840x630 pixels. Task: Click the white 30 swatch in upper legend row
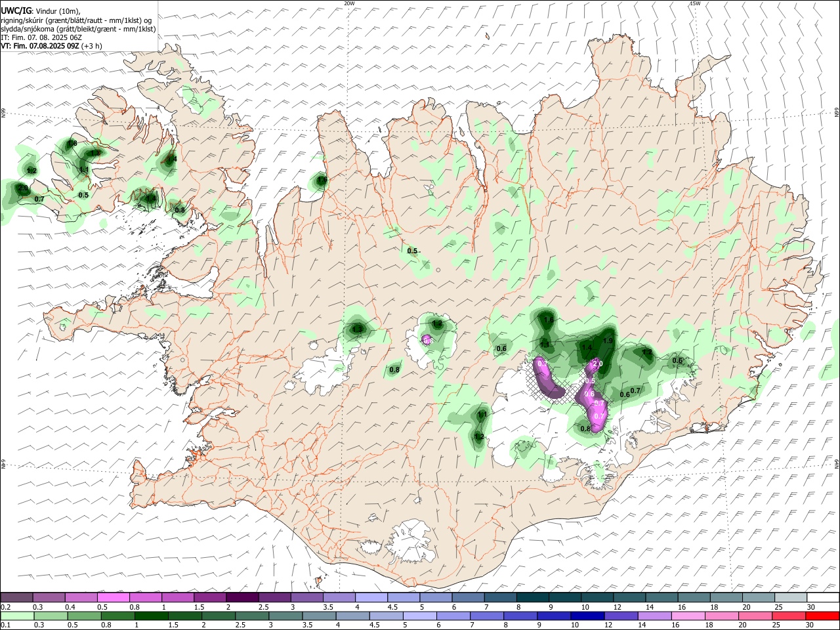(823, 597)
